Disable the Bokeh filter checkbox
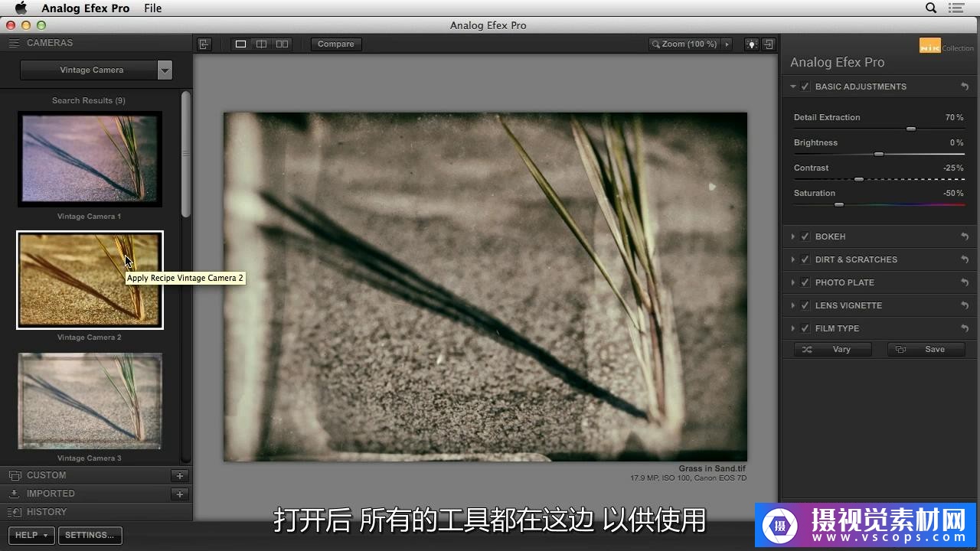The width and height of the screenshot is (980, 551). tap(805, 236)
